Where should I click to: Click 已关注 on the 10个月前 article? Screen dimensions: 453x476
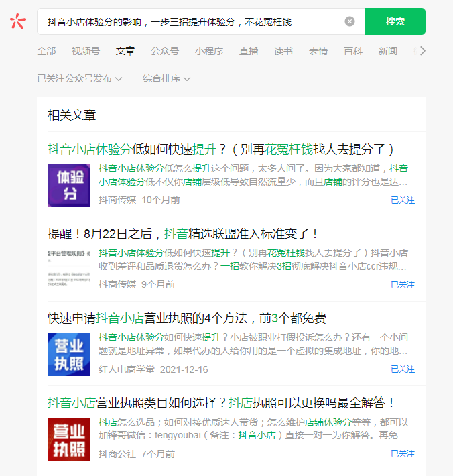[403, 200]
